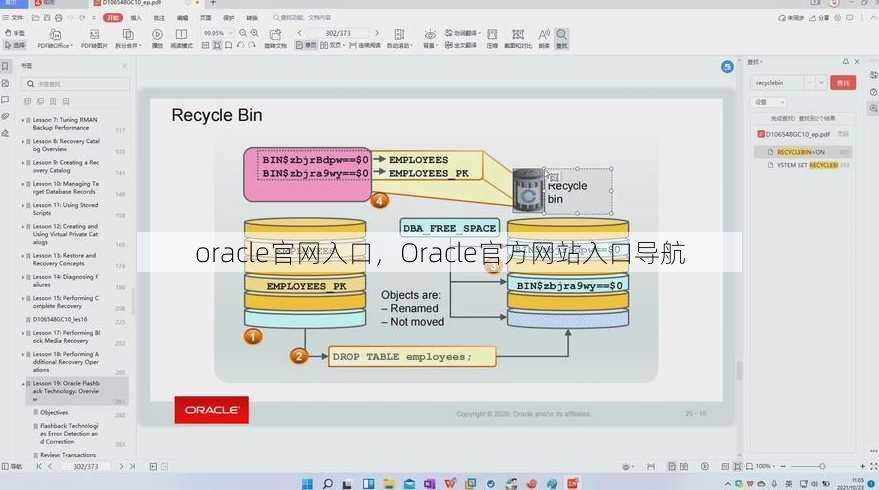
Task: Click the Open folder icon in quick access bar
Action: pyautogui.click(x=35, y=18)
